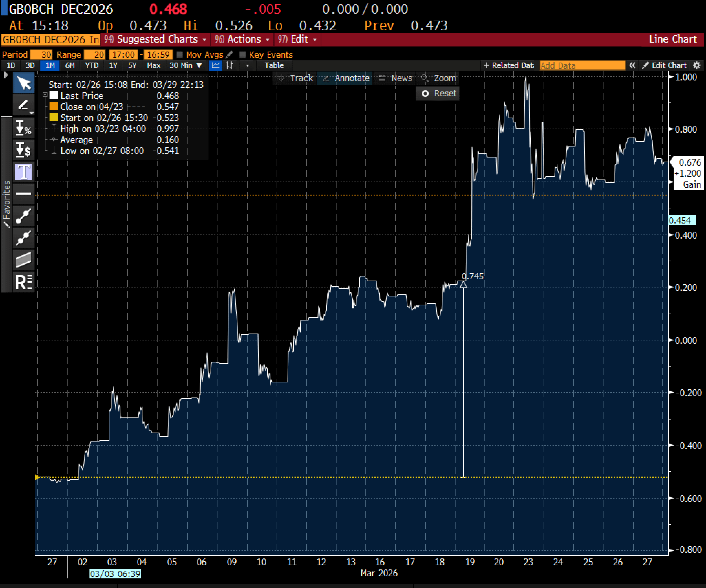Click the High on 03/23 04:00 legend row

pos(115,129)
